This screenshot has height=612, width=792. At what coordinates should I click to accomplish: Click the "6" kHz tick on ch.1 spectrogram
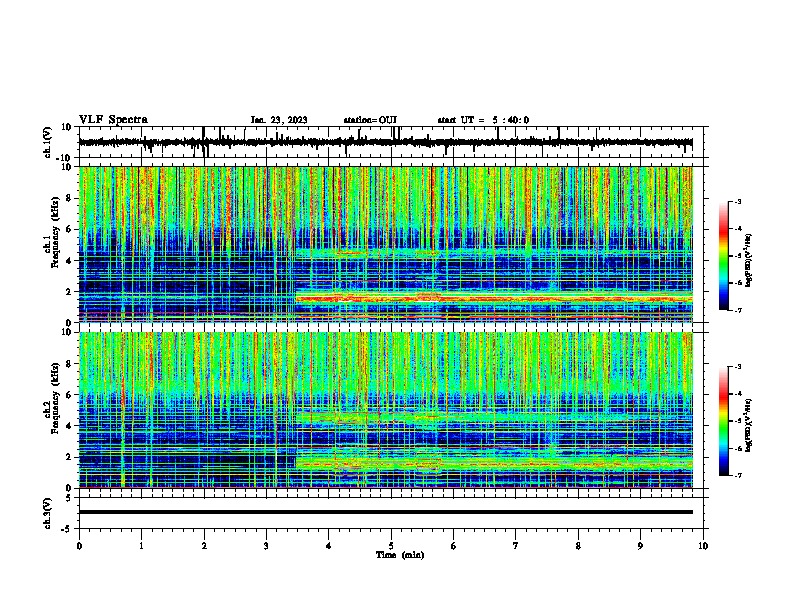[69, 229]
